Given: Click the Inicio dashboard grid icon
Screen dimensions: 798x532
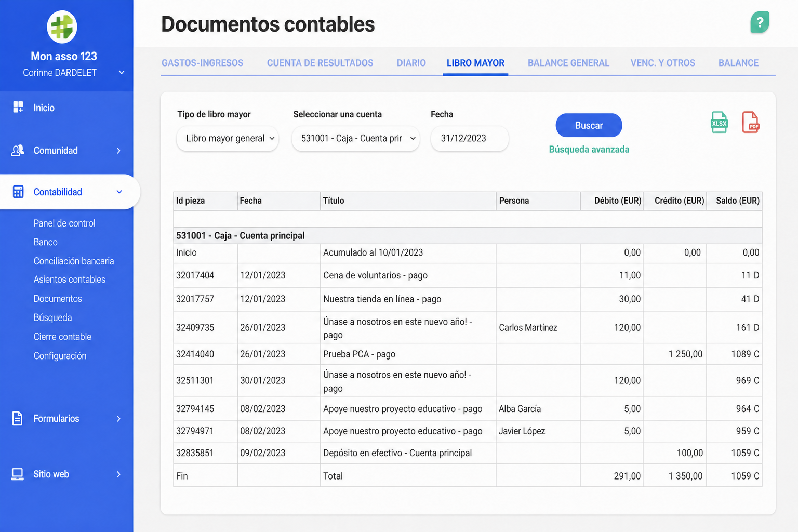Looking at the screenshot, I should (x=18, y=107).
